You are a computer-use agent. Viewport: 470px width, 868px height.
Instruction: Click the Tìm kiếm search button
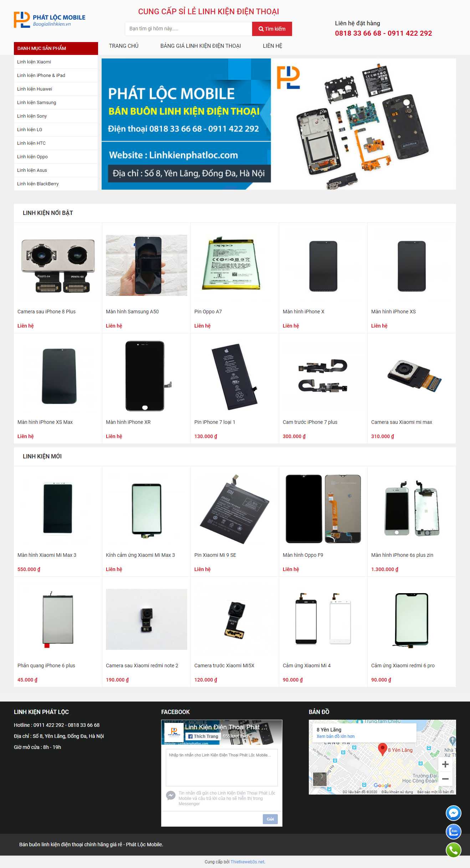(272, 29)
